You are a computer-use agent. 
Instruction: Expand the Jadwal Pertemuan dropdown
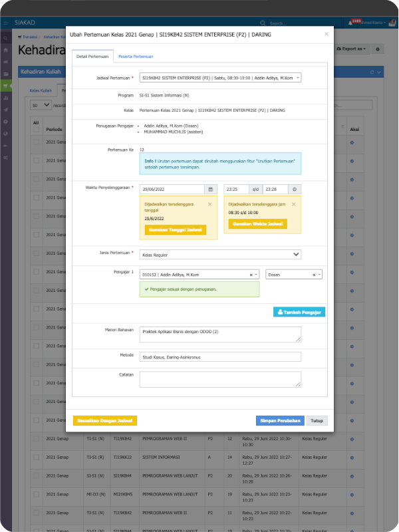(x=297, y=78)
